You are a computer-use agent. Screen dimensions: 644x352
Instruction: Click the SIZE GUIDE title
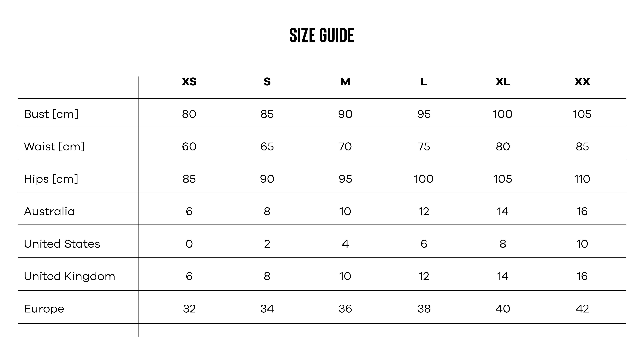[x=322, y=35]
